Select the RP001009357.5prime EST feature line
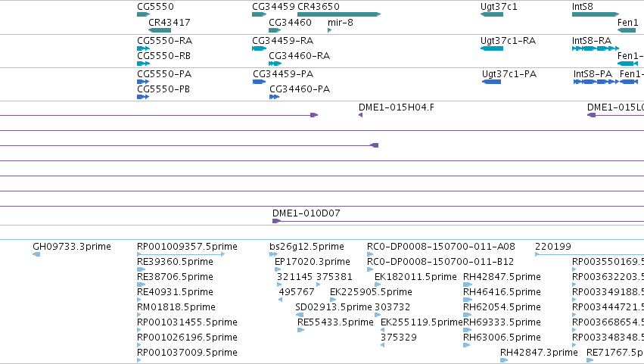 click(181, 254)
